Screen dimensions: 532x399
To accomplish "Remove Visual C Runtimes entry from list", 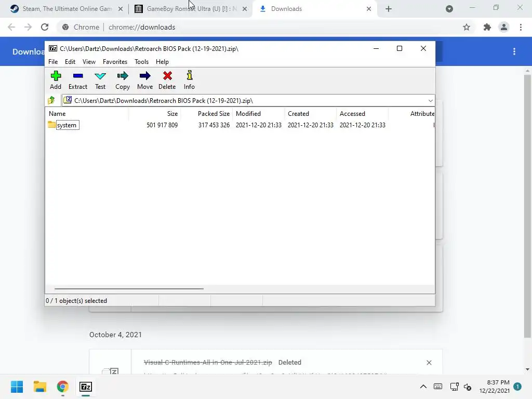I will tap(429, 363).
